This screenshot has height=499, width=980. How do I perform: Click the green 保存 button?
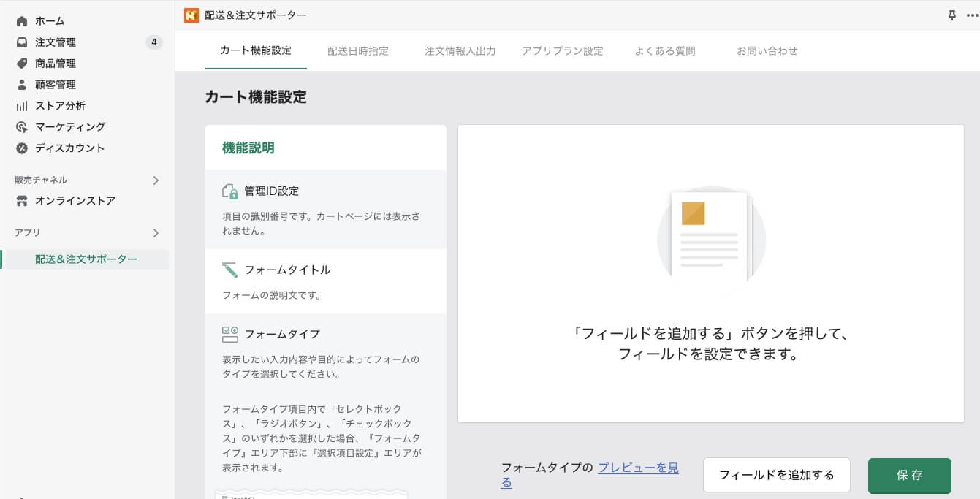[x=909, y=475]
